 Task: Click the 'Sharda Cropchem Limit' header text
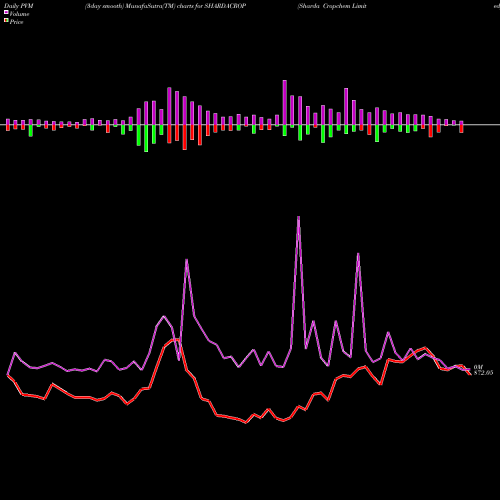(x=332, y=6)
